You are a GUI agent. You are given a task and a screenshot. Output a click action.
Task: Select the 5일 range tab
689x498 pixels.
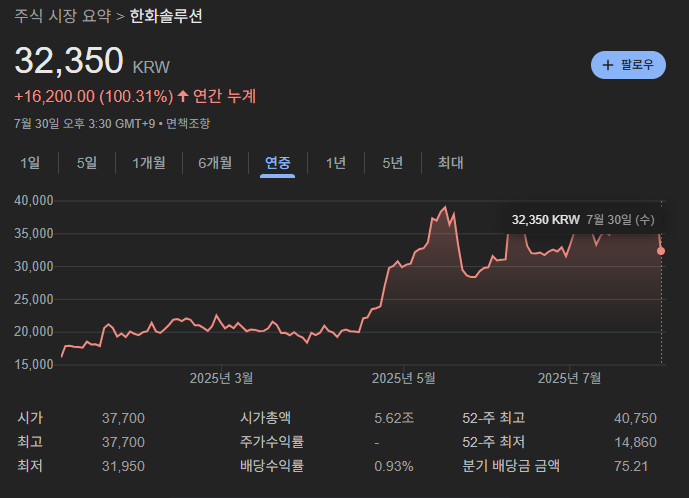87,163
